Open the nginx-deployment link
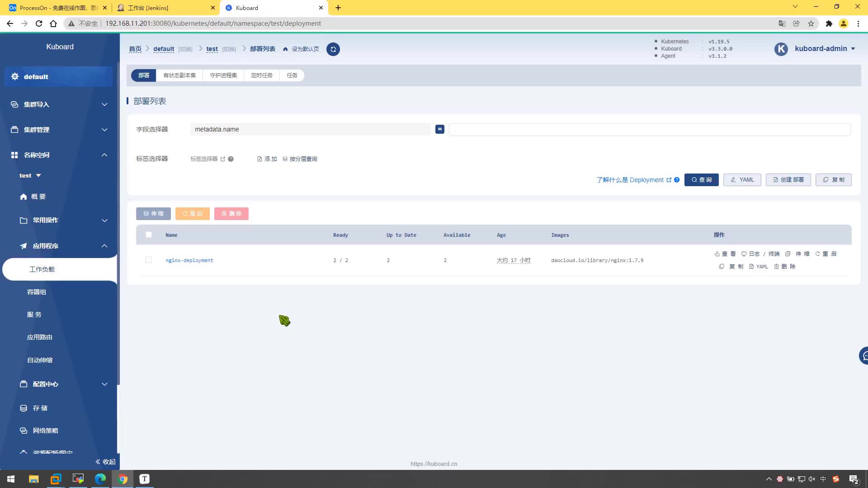The height and width of the screenshot is (488, 868). [189, 260]
